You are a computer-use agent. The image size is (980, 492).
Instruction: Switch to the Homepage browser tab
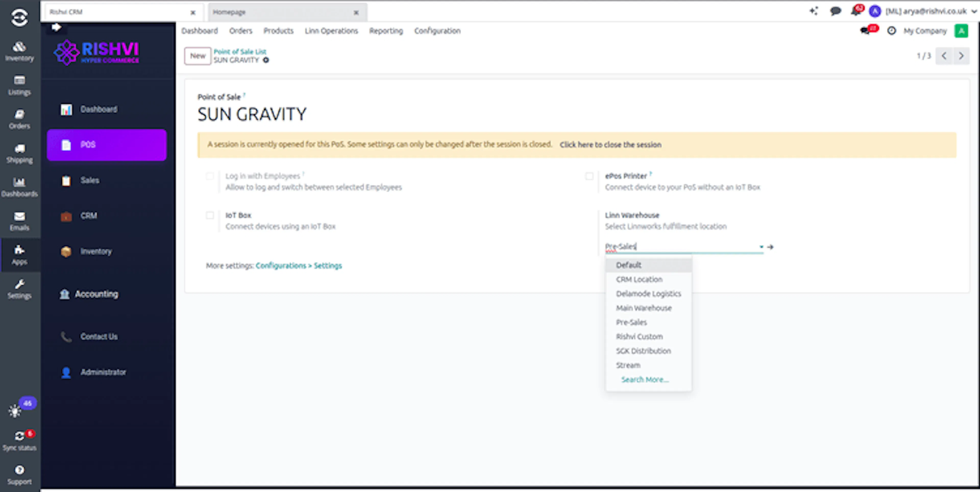point(287,12)
